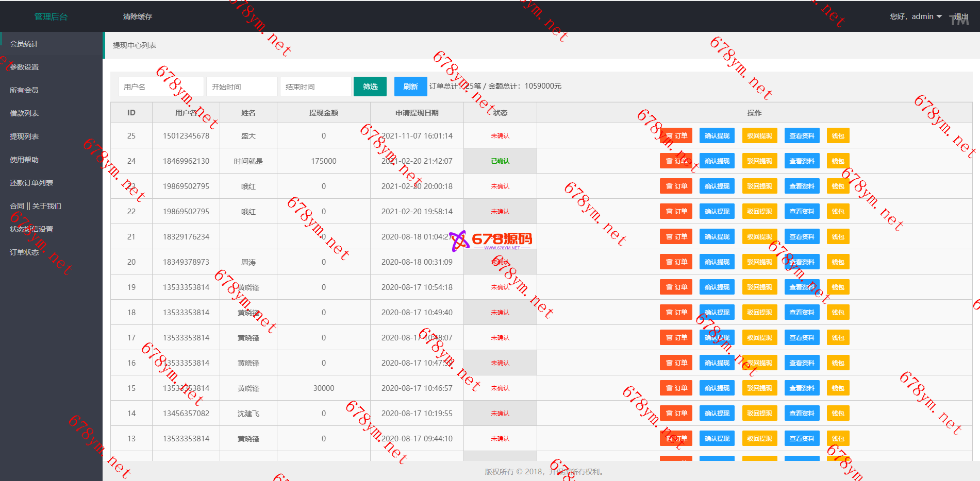Screen dimensions: 980x481
Task: Click the trash 订单 button for ID 25
Action: point(676,136)
